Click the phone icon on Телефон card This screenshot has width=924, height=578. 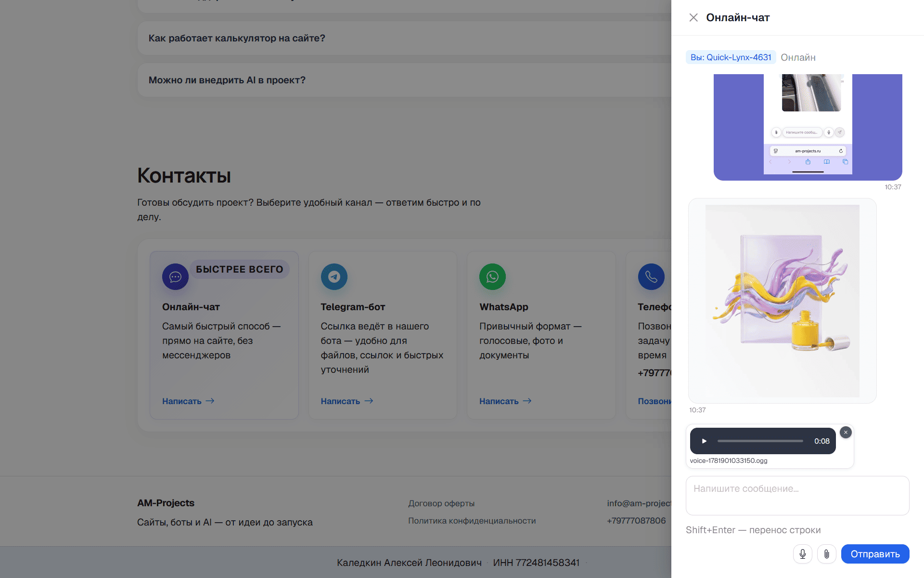(x=651, y=276)
